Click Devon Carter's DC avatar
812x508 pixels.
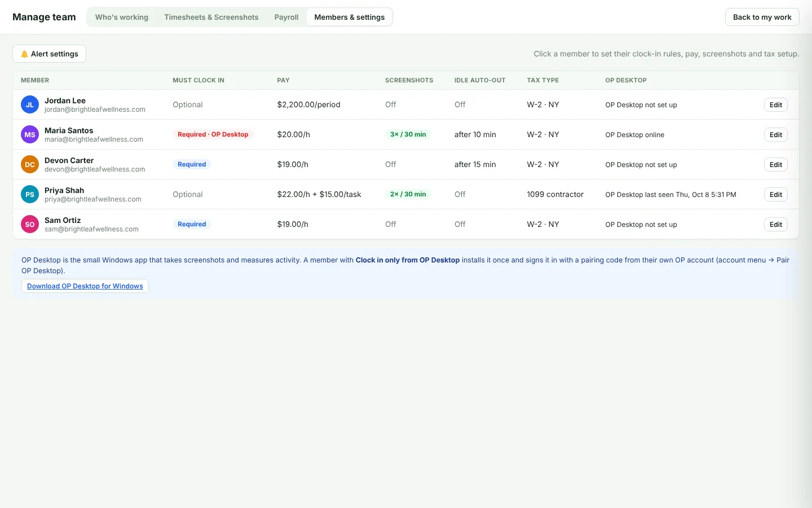pos(30,164)
